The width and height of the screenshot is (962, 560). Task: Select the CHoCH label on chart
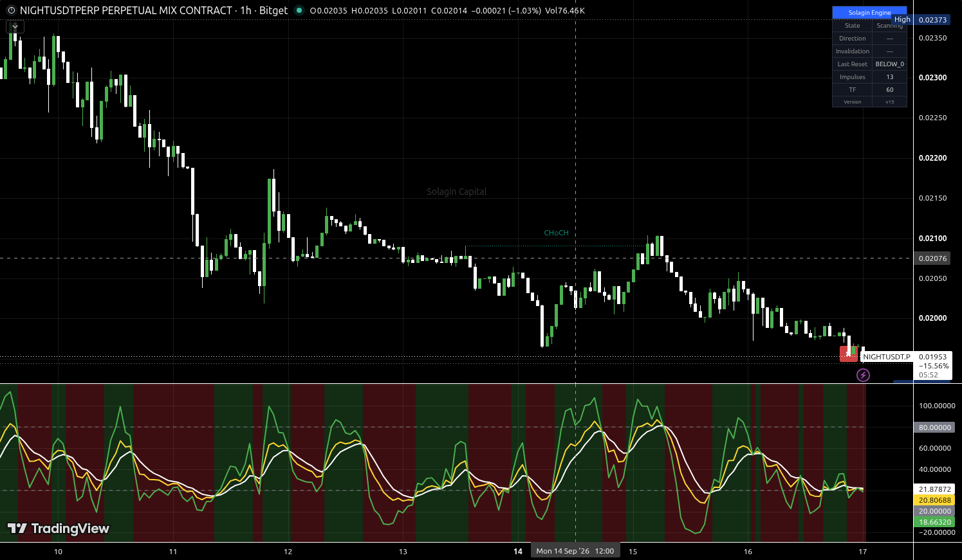click(x=556, y=233)
